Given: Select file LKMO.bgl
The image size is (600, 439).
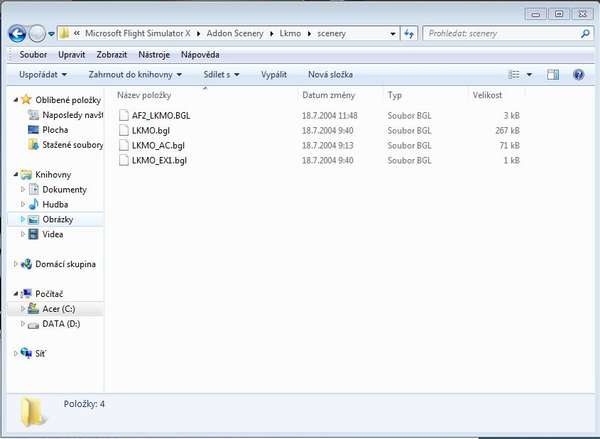Looking at the screenshot, I should (151, 131).
